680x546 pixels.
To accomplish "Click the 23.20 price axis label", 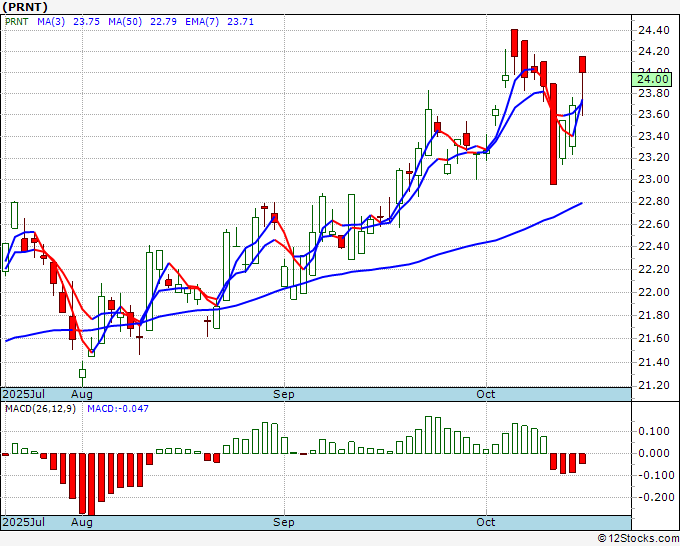I will tap(654, 157).
